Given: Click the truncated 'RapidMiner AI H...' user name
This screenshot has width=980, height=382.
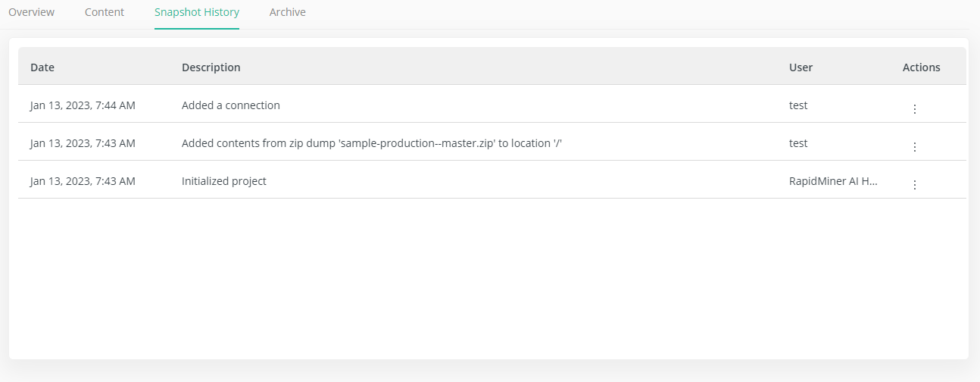Looking at the screenshot, I should (833, 181).
